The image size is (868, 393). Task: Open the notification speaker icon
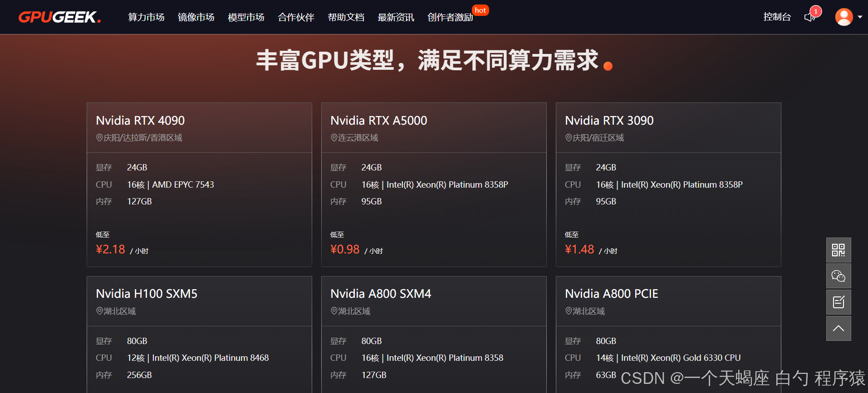tap(809, 17)
